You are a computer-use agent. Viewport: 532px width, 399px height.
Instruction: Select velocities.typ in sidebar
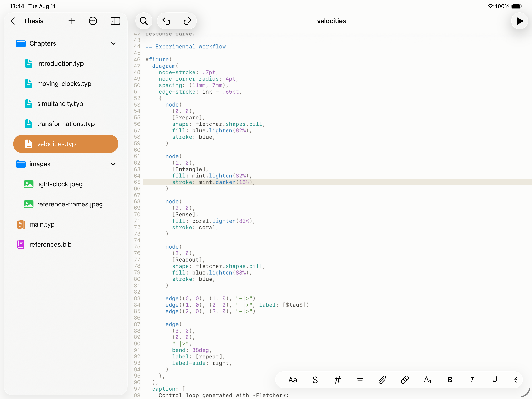(65, 144)
